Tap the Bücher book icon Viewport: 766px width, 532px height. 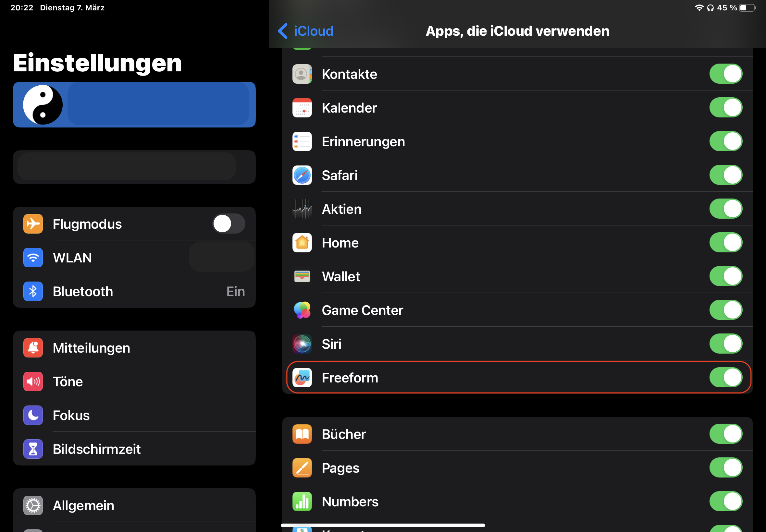302,434
